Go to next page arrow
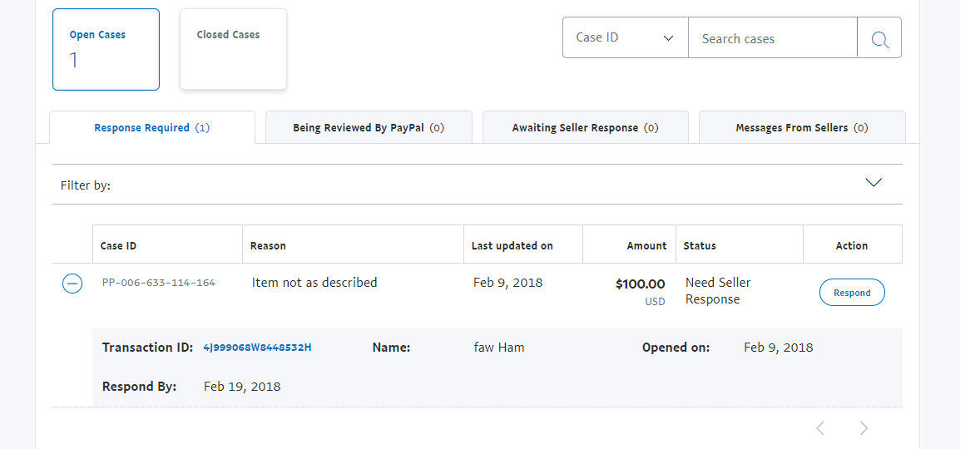980x449 pixels. tap(864, 428)
